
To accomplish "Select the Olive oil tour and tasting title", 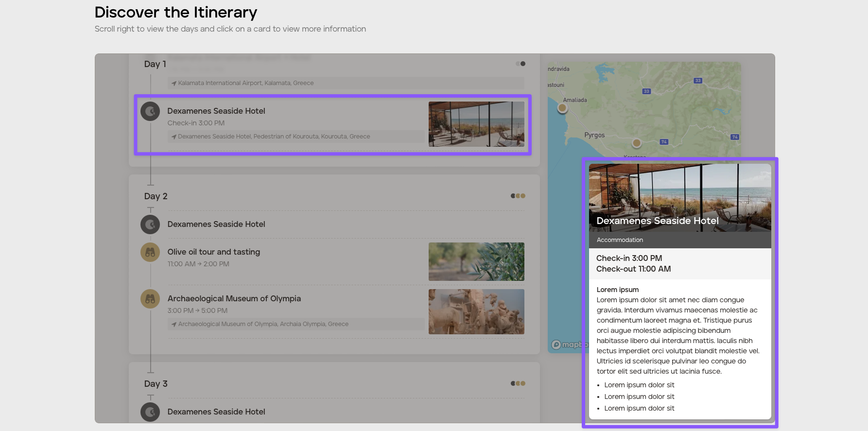I will tap(213, 252).
